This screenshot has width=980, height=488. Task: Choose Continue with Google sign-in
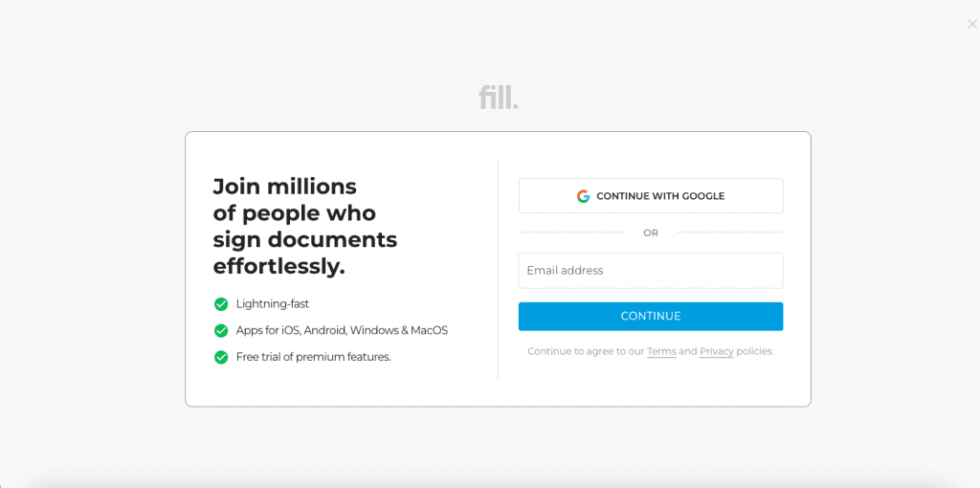651,195
